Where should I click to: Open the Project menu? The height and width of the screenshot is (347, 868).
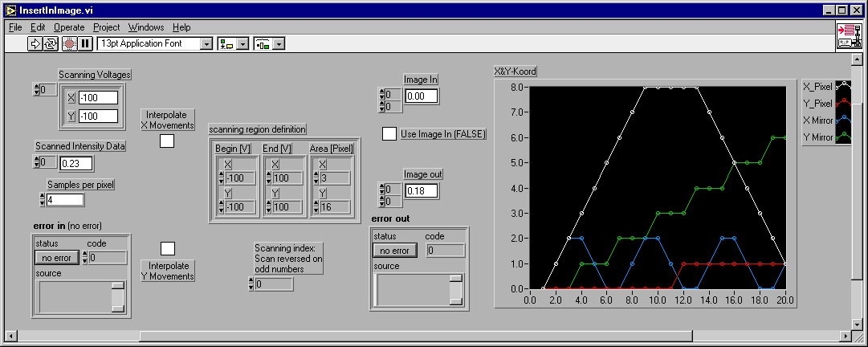pyautogui.click(x=106, y=27)
